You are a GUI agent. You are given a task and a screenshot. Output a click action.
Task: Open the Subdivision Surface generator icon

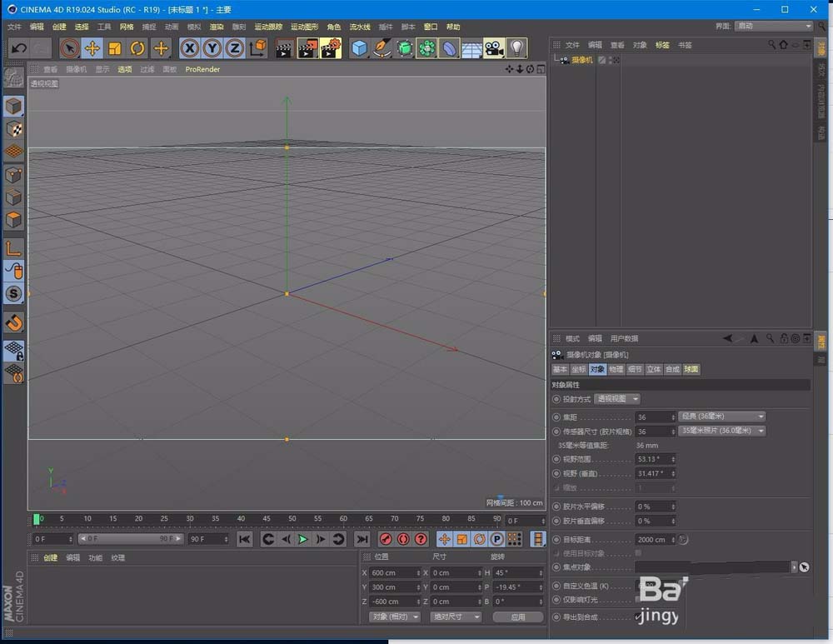[405, 48]
